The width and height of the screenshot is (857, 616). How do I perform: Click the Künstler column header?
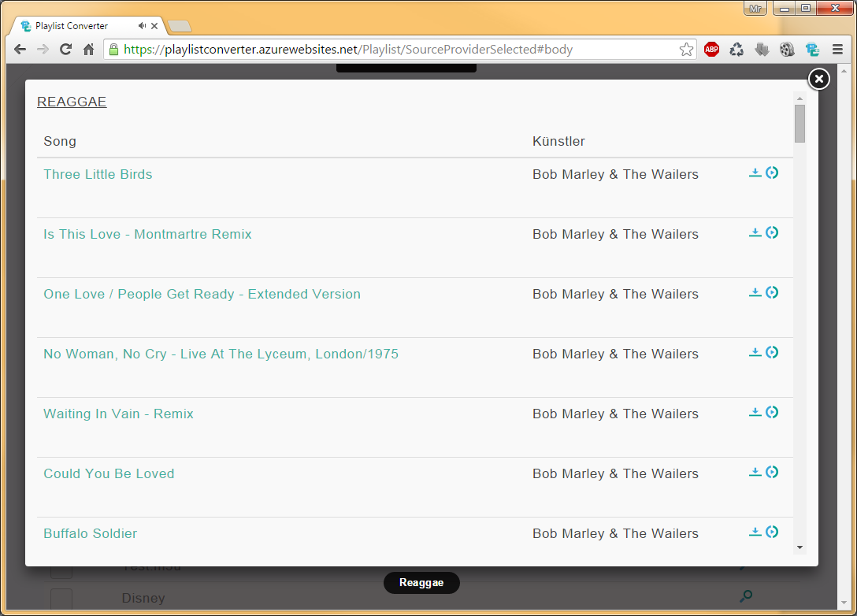(558, 141)
